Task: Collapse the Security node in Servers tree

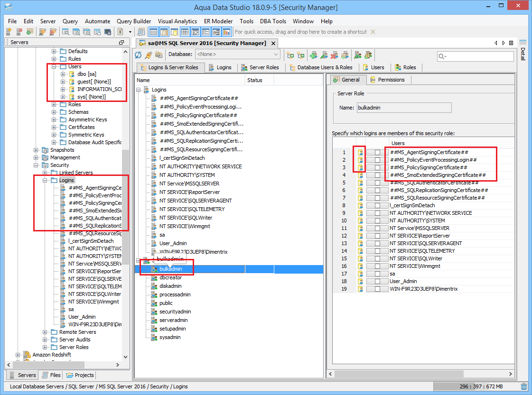Action: click(36, 165)
